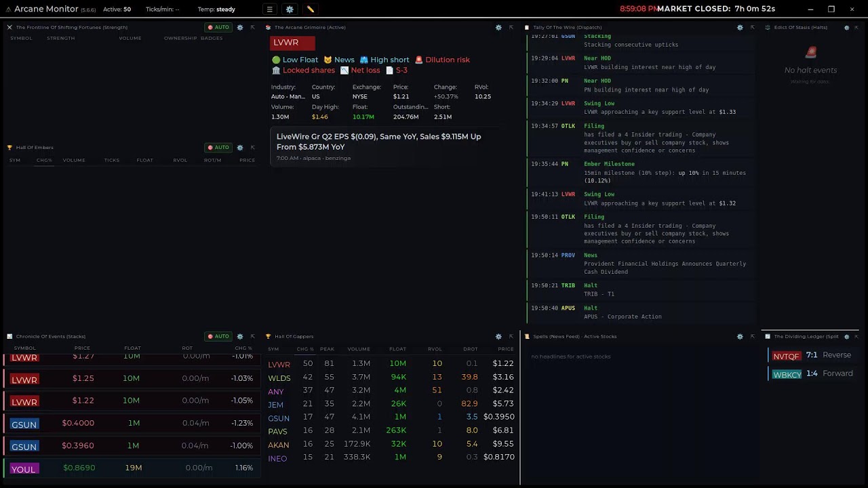Select WLDS row in Hall Of Gappers
The image size is (868, 488).
(x=391, y=378)
